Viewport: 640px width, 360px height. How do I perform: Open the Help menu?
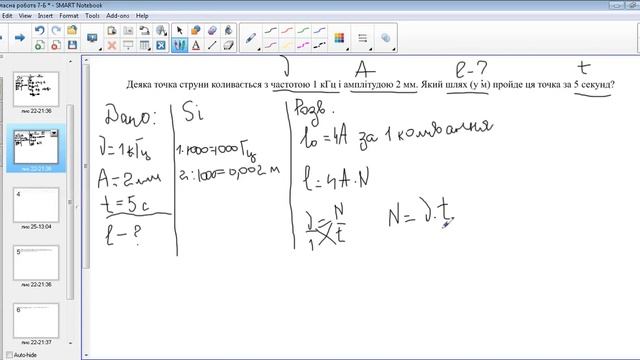coord(142,16)
